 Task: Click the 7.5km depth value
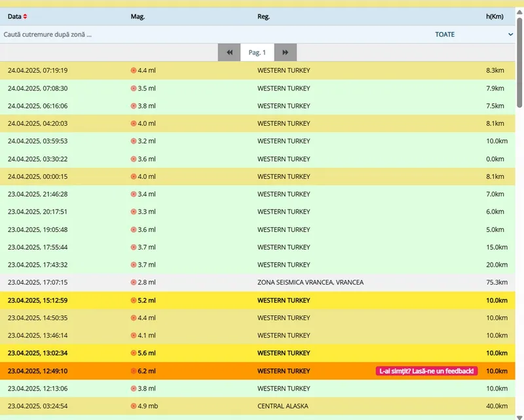coord(495,105)
